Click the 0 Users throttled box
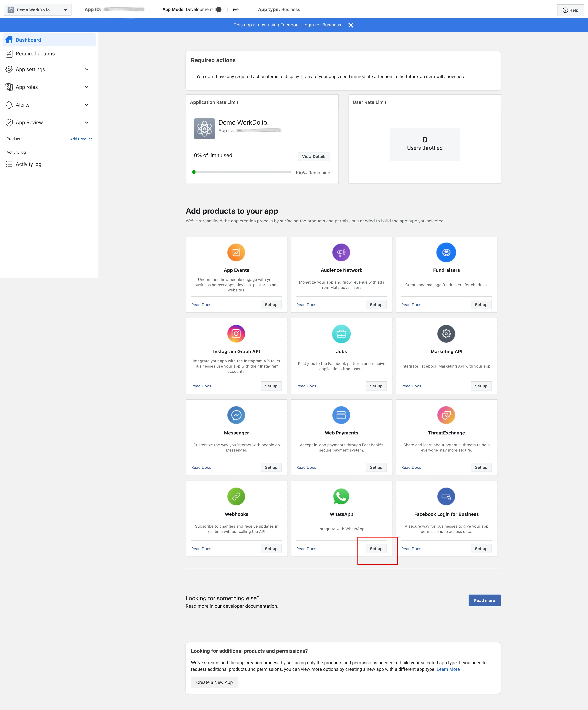 tap(425, 144)
